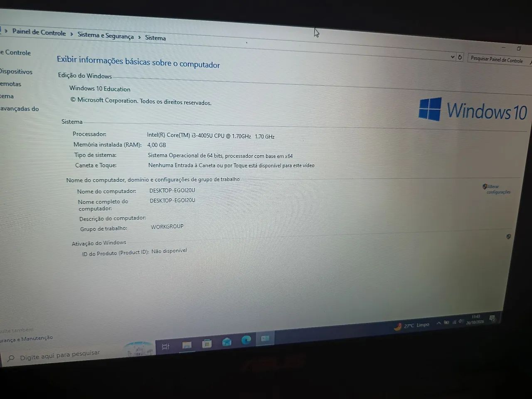Launch Microsoft Store from the taskbar
This screenshot has width=532, height=399.
(x=207, y=343)
